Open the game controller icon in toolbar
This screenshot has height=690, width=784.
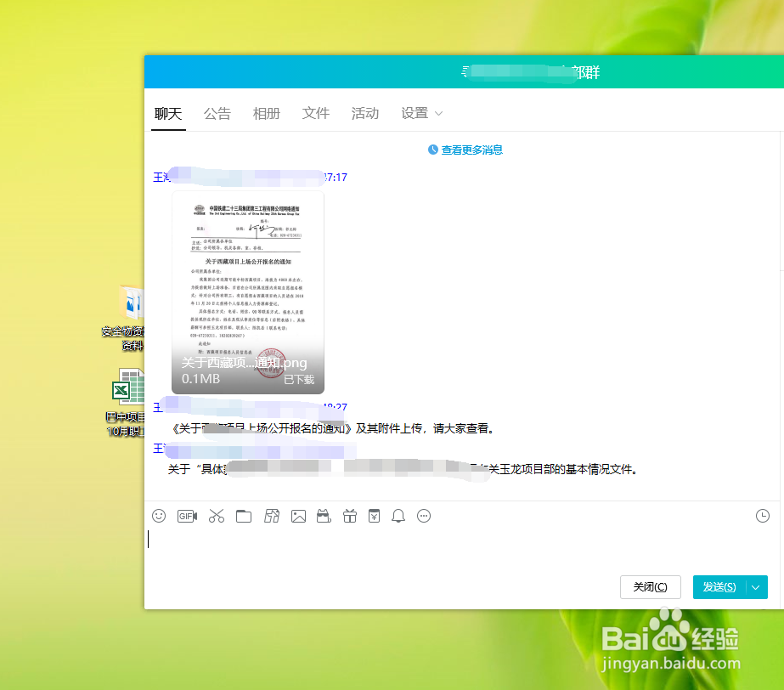[324, 516]
